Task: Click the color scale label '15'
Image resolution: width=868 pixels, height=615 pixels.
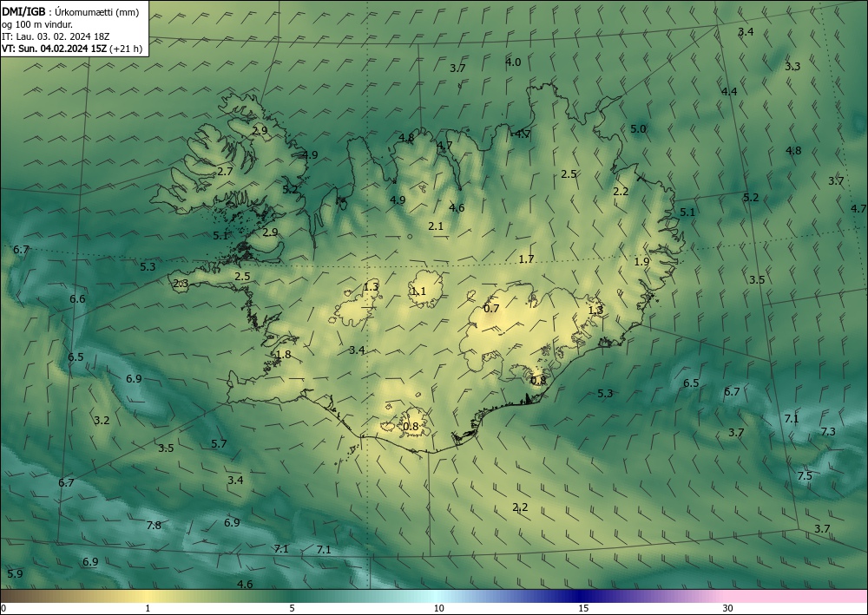Action: [583, 608]
